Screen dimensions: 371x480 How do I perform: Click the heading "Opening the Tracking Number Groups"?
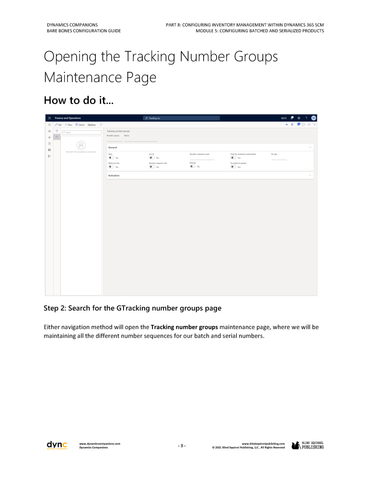(x=161, y=57)
